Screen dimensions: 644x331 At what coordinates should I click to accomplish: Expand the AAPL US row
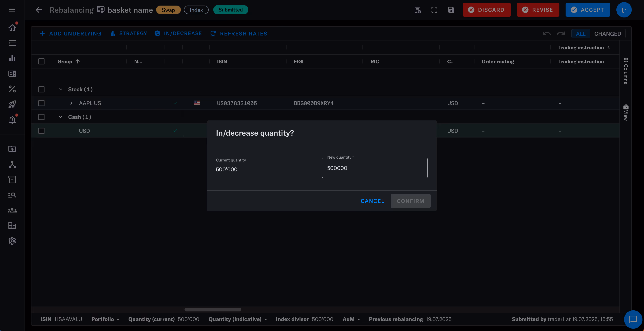(71, 103)
